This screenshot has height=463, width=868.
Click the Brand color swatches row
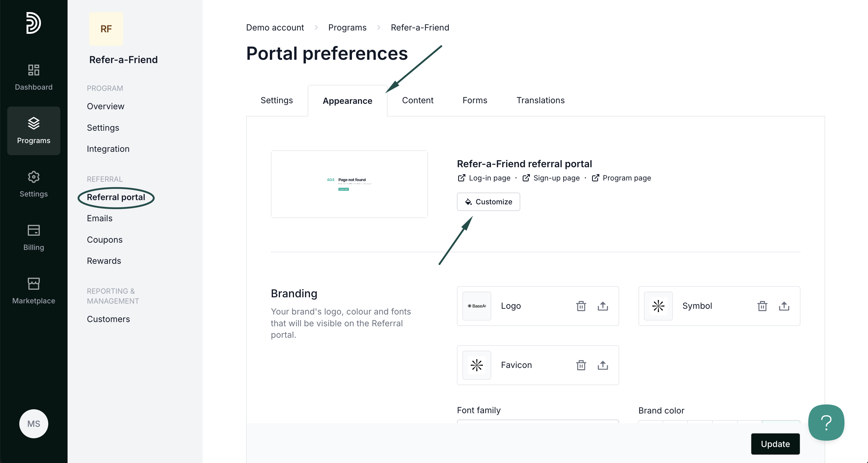(719, 422)
